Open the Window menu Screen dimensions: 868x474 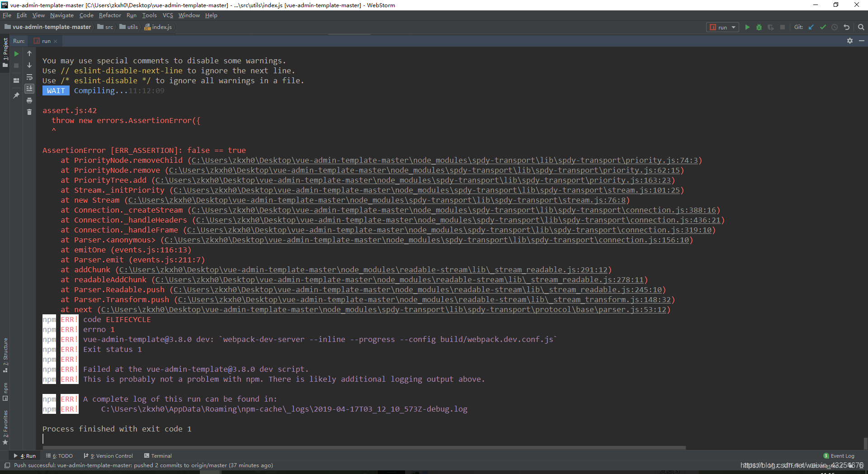coord(189,15)
